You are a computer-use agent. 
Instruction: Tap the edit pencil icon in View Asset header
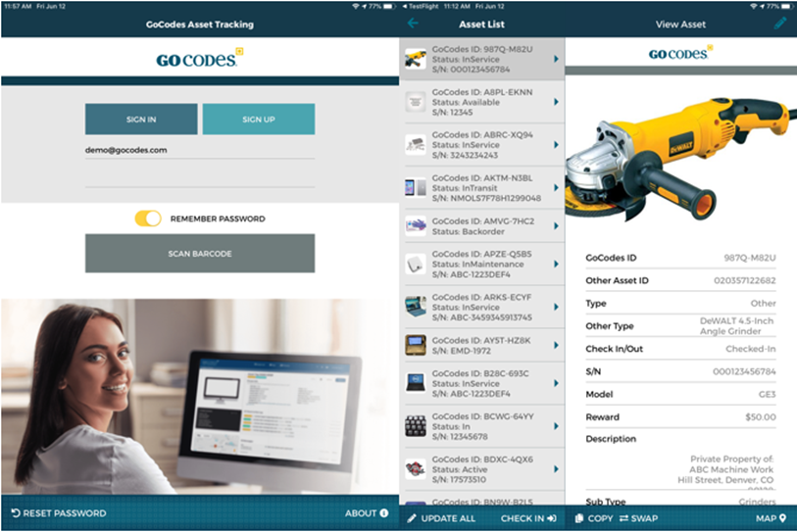coord(780,23)
